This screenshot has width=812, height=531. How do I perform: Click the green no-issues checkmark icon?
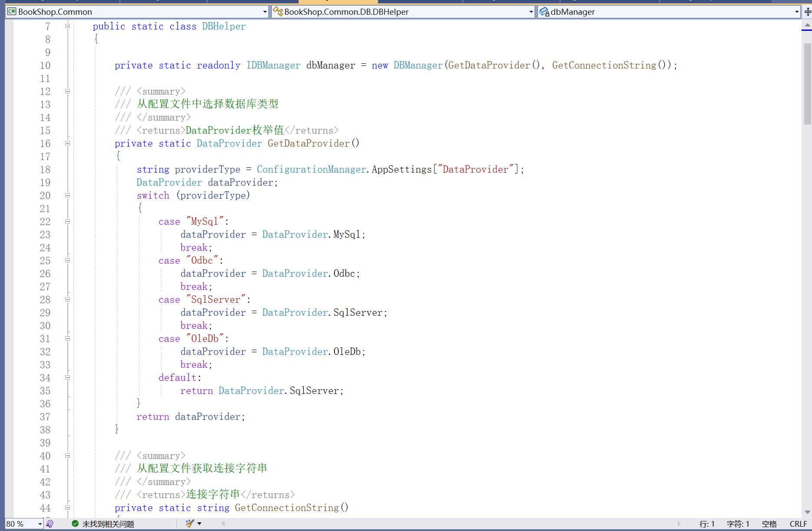click(75, 524)
